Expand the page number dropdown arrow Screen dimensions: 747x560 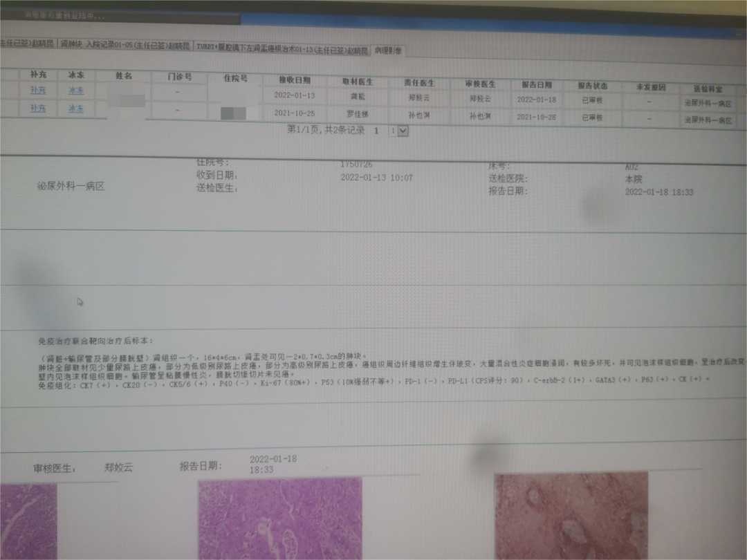[403, 131]
